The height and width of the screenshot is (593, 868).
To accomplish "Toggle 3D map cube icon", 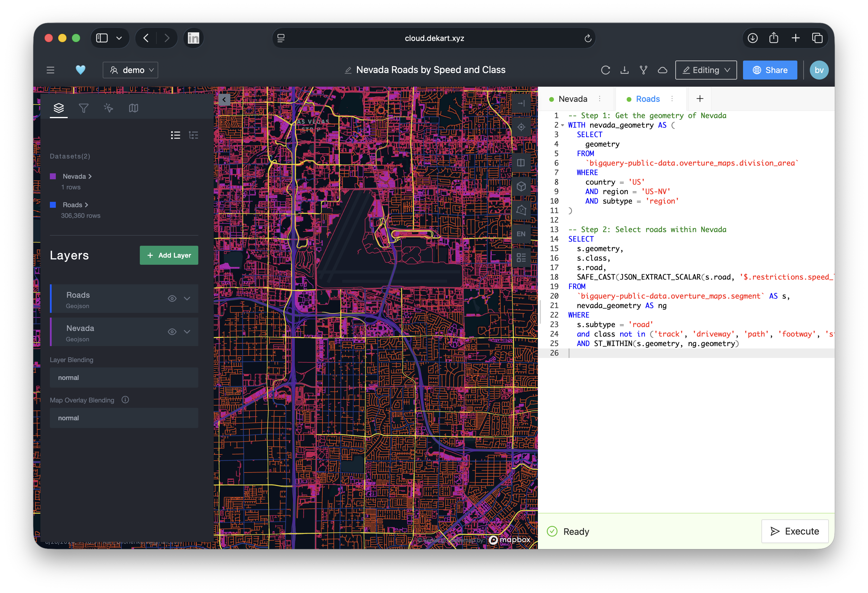I will 521,186.
